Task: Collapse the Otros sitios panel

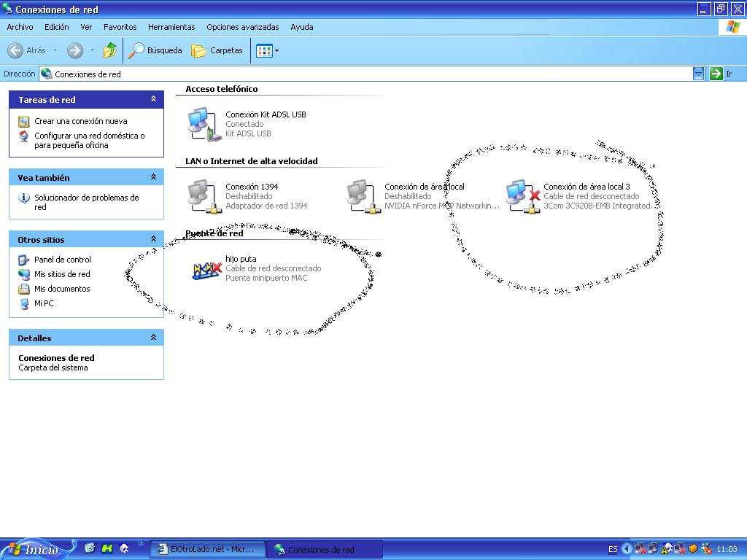Action: click(x=153, y=239)
